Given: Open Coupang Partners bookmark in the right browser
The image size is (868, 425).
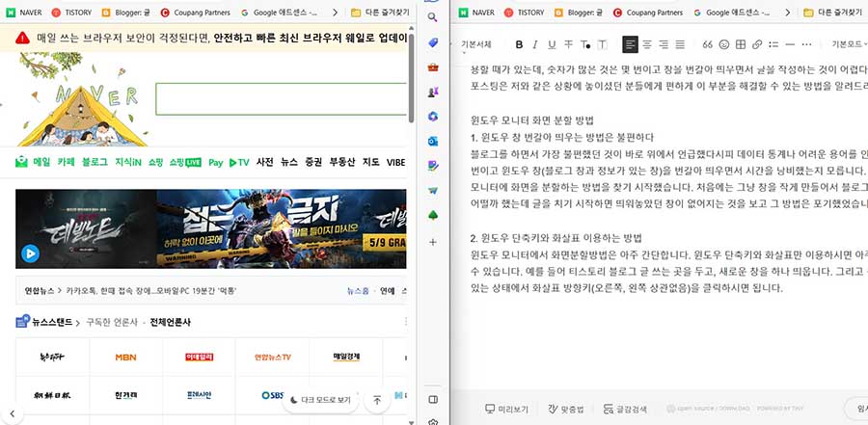Looking at the screenshot, I should pos(648,13).
